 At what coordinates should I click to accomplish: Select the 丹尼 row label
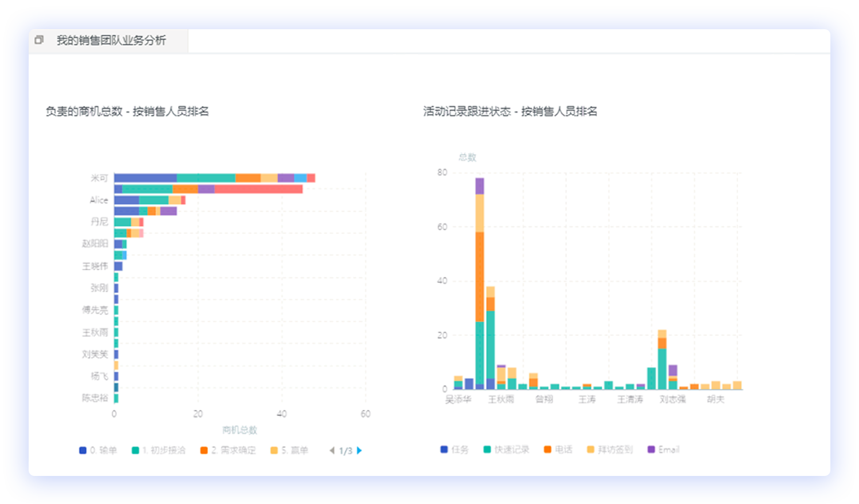coord(99,222)
